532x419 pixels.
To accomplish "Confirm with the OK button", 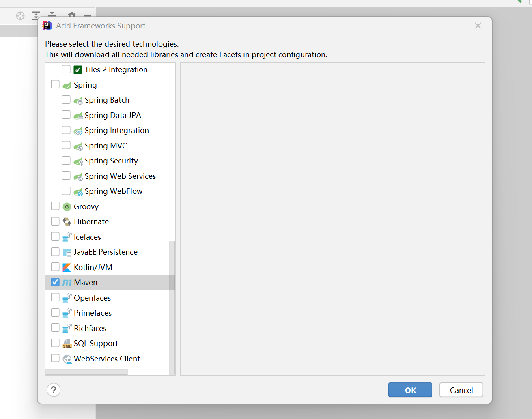I will [410, 390].
